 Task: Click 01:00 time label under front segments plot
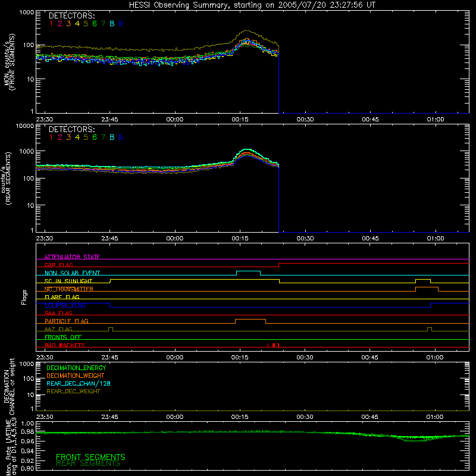436,120
